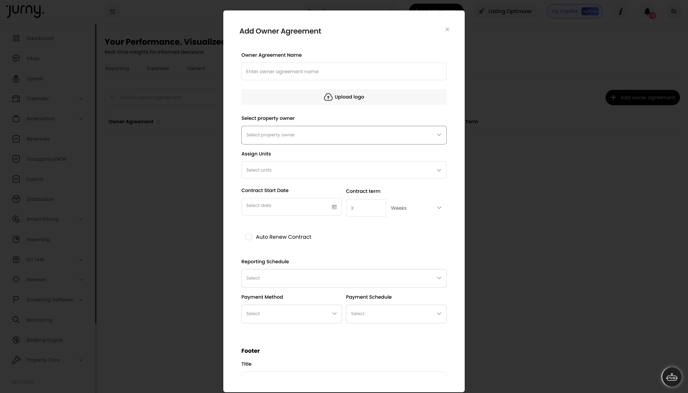Click the Property Care wrench icon

(16, 360)
